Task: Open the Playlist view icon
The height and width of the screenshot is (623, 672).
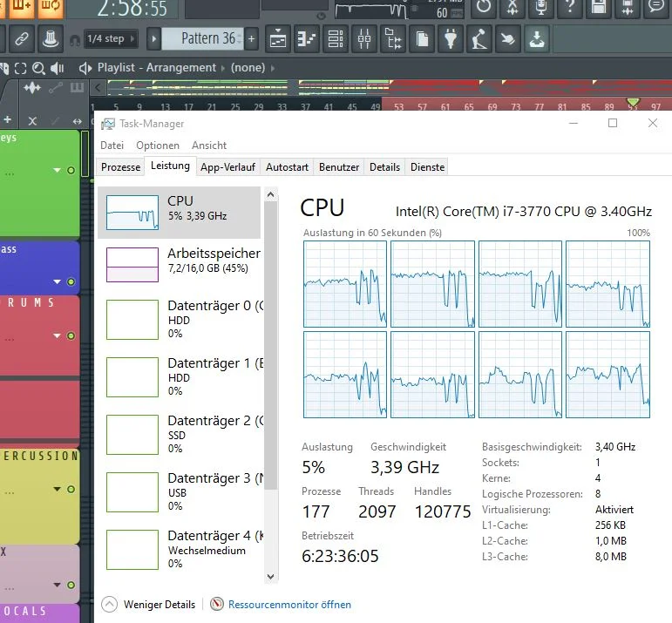Action: coord(278,38)
